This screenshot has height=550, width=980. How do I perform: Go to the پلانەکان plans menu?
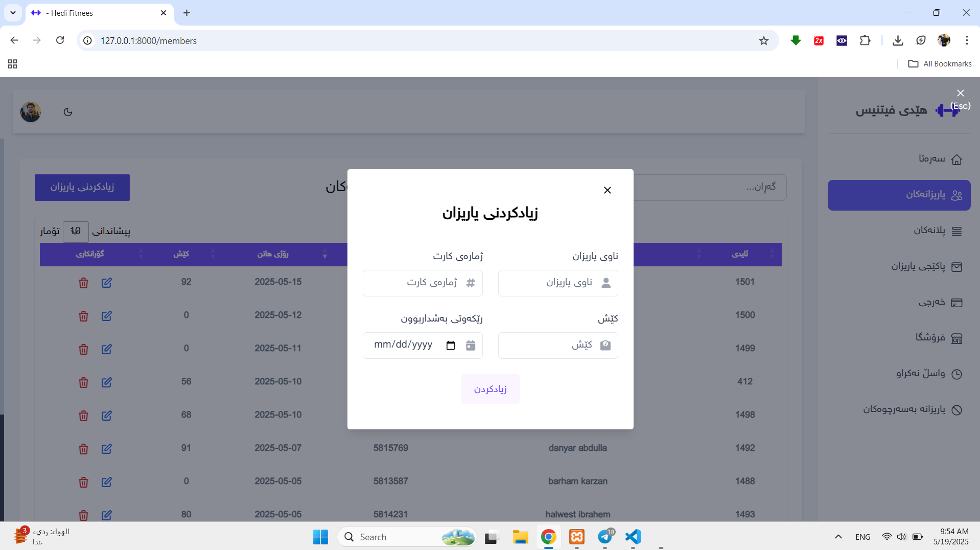point(937,231)
